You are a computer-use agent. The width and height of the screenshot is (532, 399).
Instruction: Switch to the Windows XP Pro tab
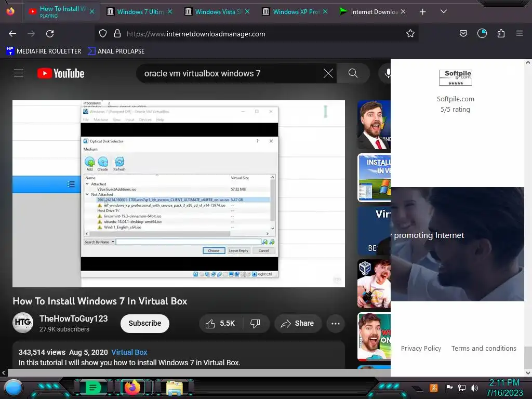(295, 11)
